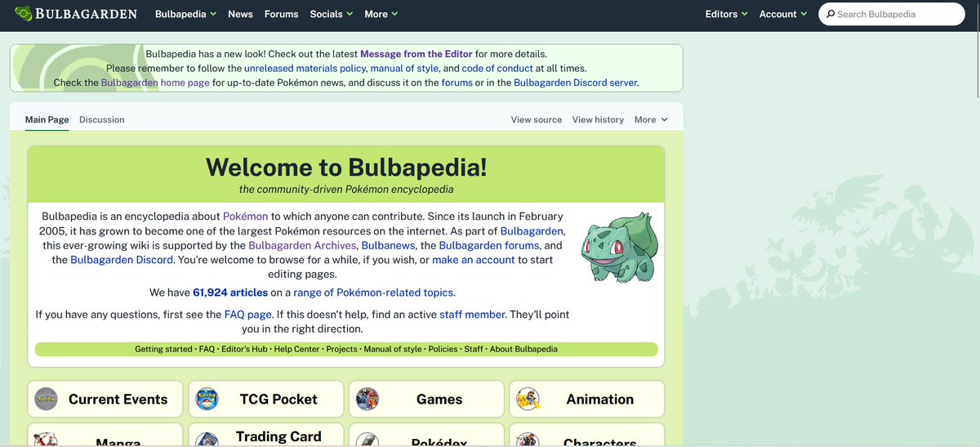Open the Bulbagarden forums intro link
The image size is (980, 447).
(x=489, y=245)
